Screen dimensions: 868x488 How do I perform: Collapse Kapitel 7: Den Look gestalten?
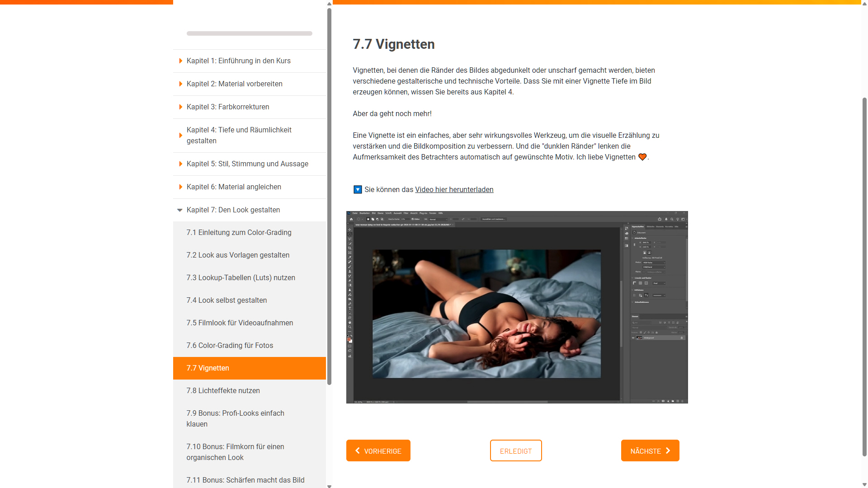click(233, 210)
